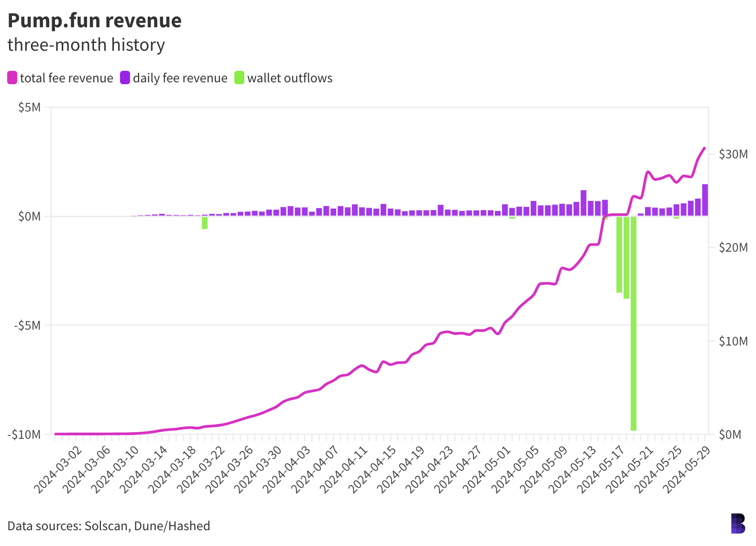Click the Pump.fun revenue chart title

(x=95, y=21)
